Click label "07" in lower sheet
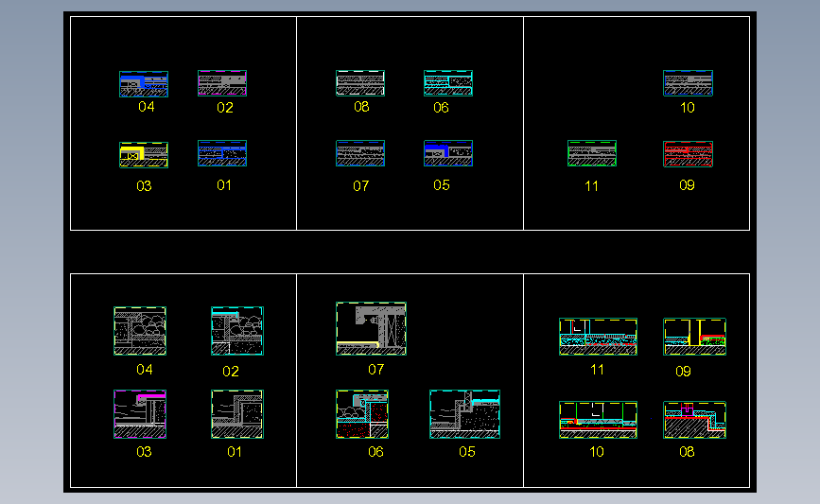The width and height of the screenshot is (820, 504). 376,370
